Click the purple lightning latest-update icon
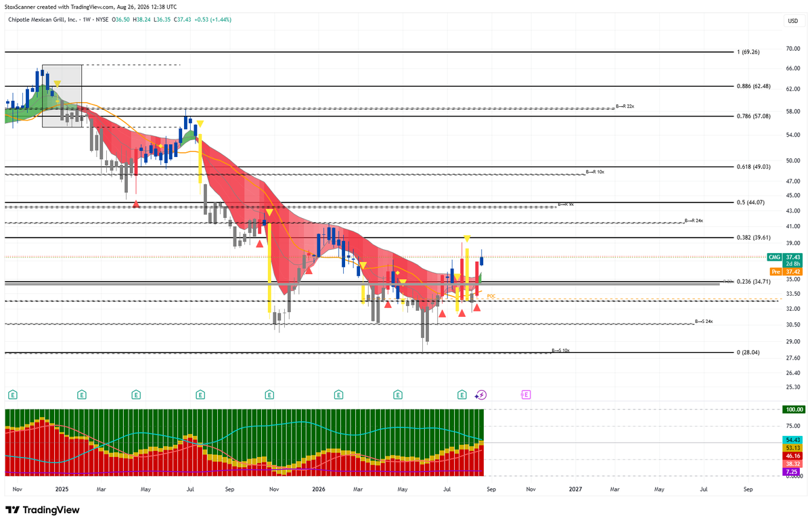The height and width of the screenshot is (524, 812). 481,393
